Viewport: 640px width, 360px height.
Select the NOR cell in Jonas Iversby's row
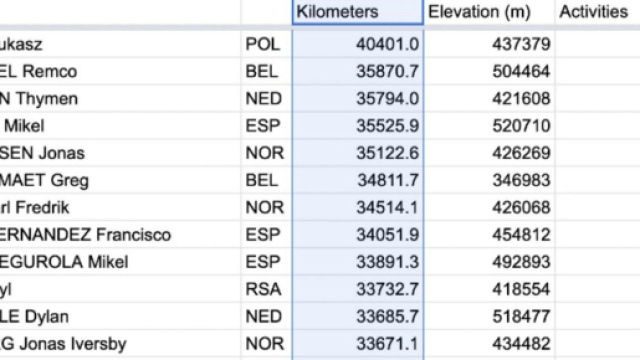click(x=267, y=344)
